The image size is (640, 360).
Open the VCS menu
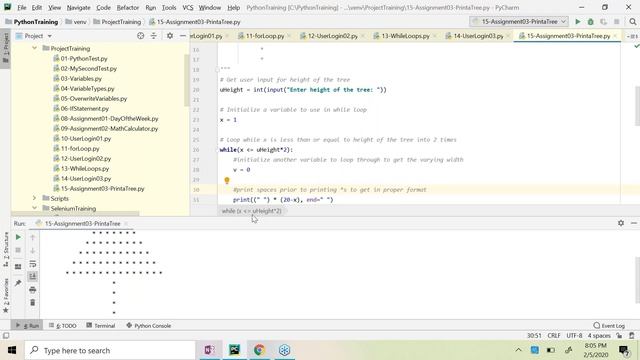coord(187,7)
